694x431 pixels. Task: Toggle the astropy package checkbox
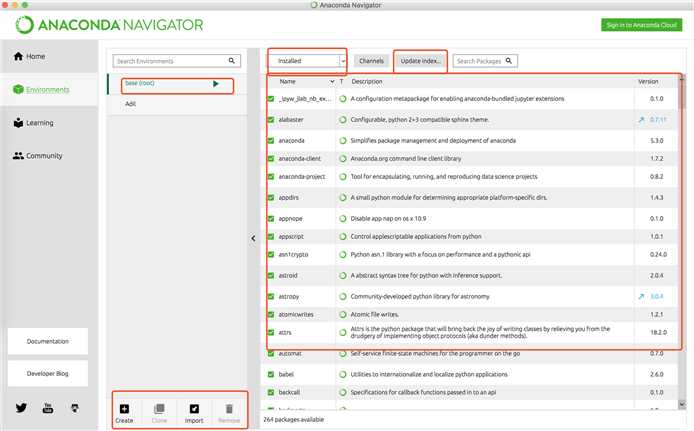pyautogui.click(x=271, y=296)
